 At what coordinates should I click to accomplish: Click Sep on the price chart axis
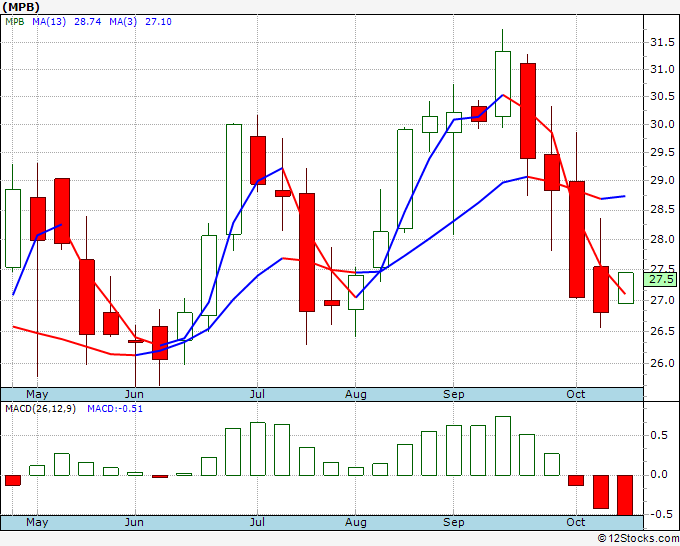pos(454,394)
